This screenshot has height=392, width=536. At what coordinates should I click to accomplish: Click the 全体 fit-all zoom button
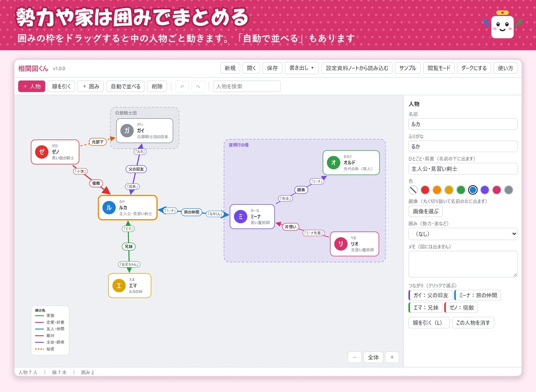tap(374, 357)
